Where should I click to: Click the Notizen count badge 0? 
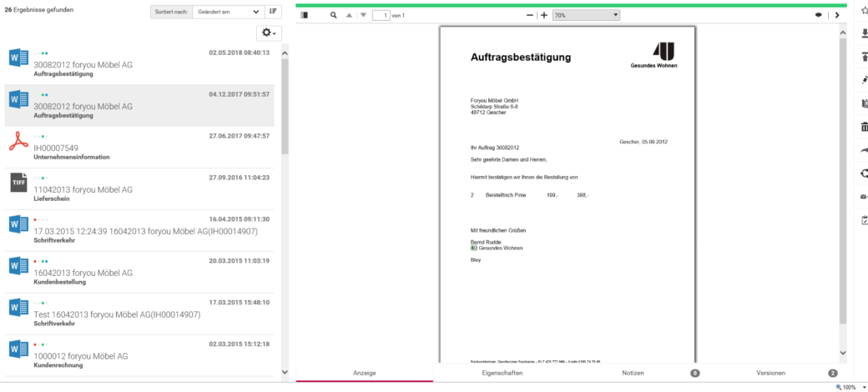coord(695,373)
